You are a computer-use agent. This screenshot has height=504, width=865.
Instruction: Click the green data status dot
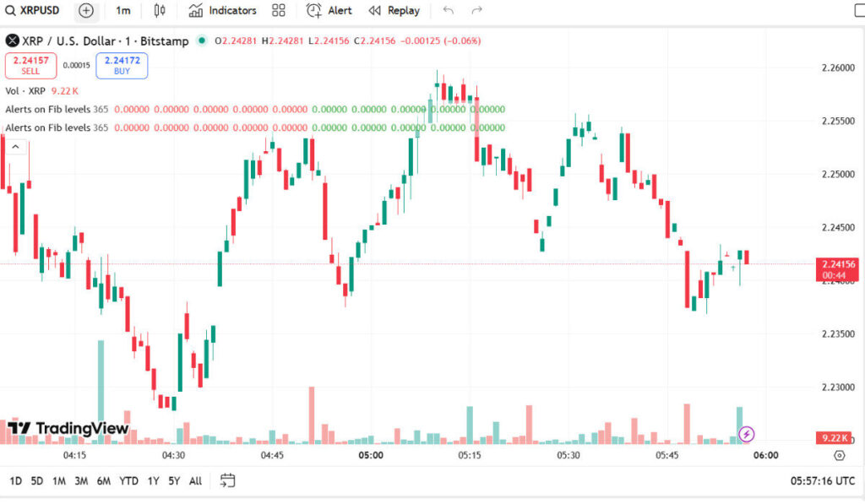coord(201,40)
